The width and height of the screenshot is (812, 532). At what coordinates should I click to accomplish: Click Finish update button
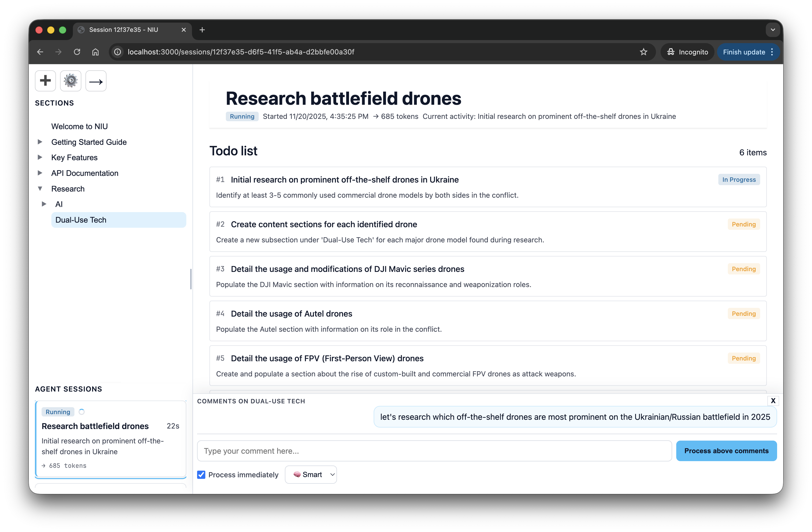(x=744, y=52)
